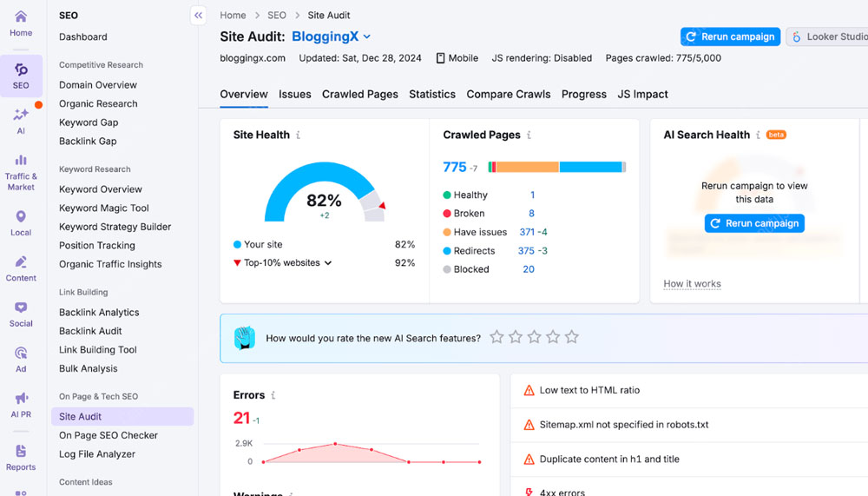Click warning icon beside Duplicate content issue
The height and width of the screenshot is (496, 868).
529,460
